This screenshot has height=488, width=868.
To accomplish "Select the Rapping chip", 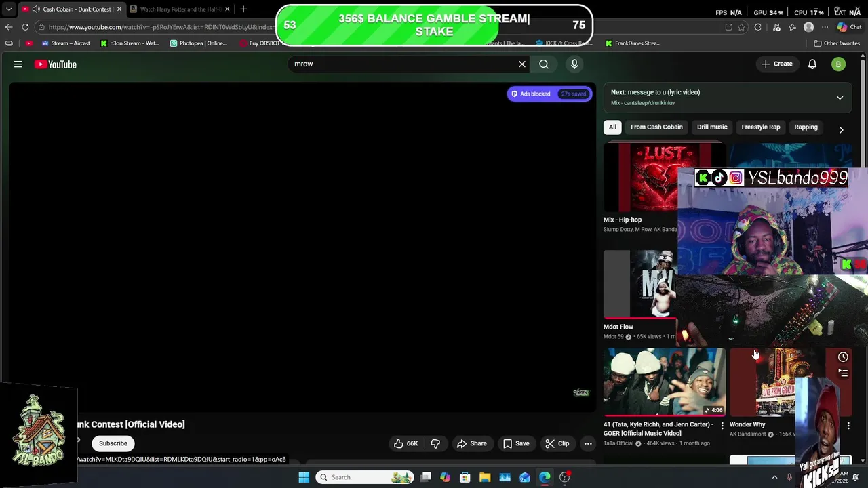I will coord(806,127).
